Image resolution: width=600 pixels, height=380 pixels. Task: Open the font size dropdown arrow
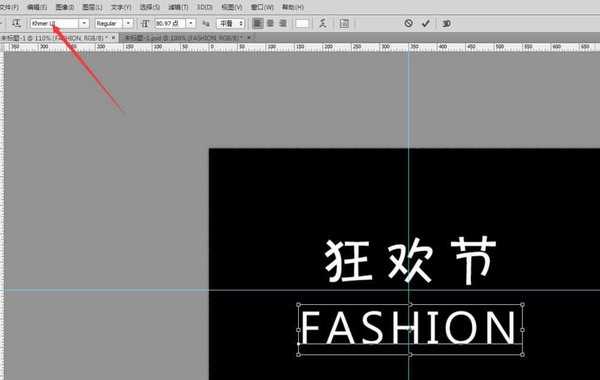[191, 24]
